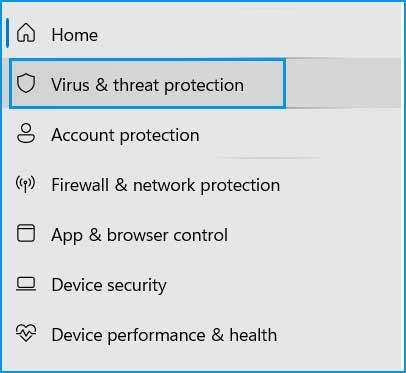Click the word 'threat' in Virus item
The image size is (406, 373).
[x=136, y=85]
